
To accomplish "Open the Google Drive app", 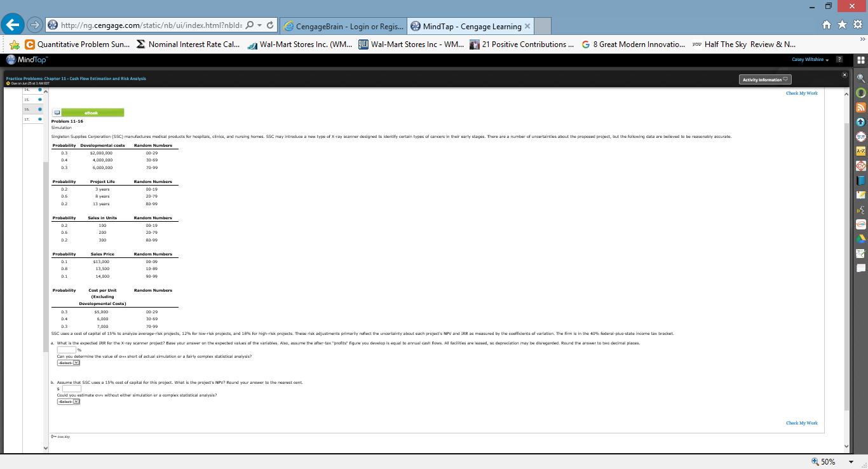I will coord(861,239).
